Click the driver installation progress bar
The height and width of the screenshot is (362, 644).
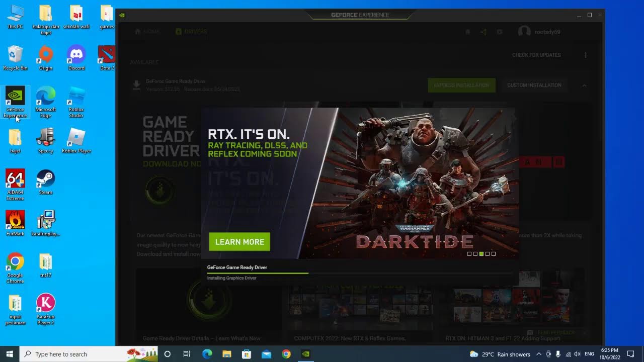coord(360,273)
